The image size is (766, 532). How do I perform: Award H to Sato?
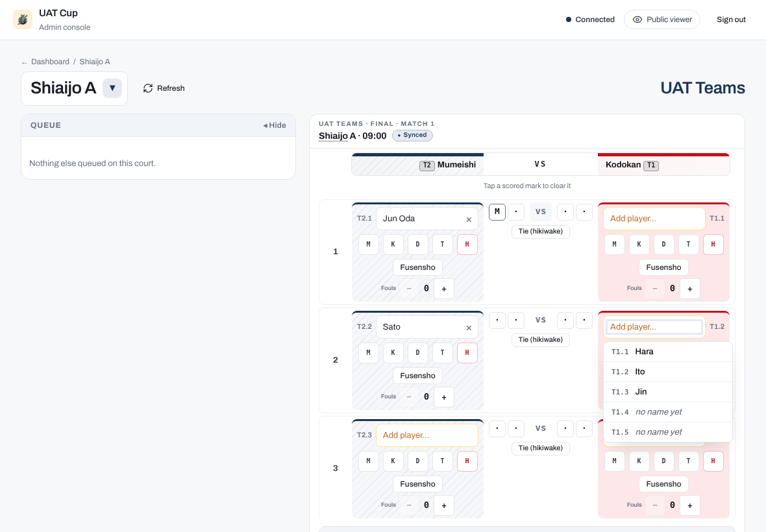467,352
